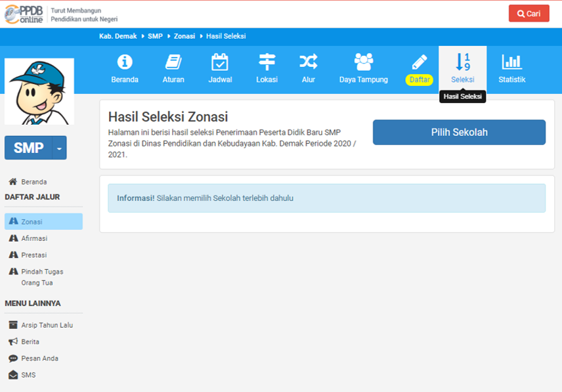Select the Seleksi sort icon tab
The image size is (562, 392).
[x=462, y=63]
